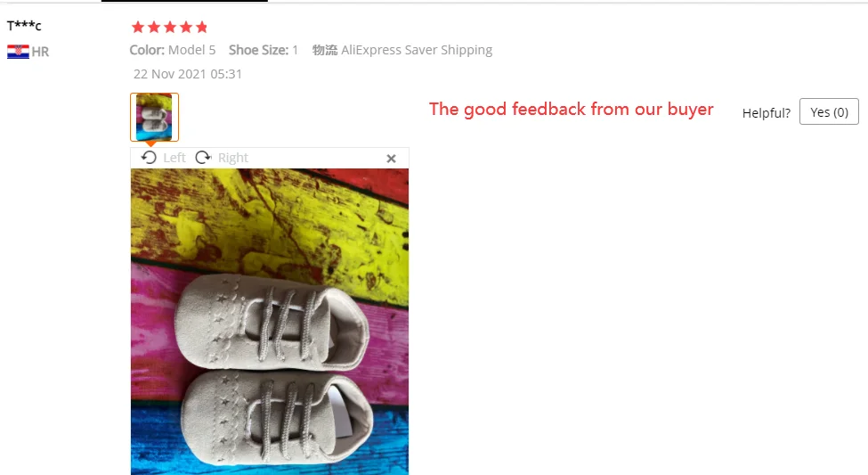
Task: Click the orange pointer under the thumbnail
Action: pos(150,144)
